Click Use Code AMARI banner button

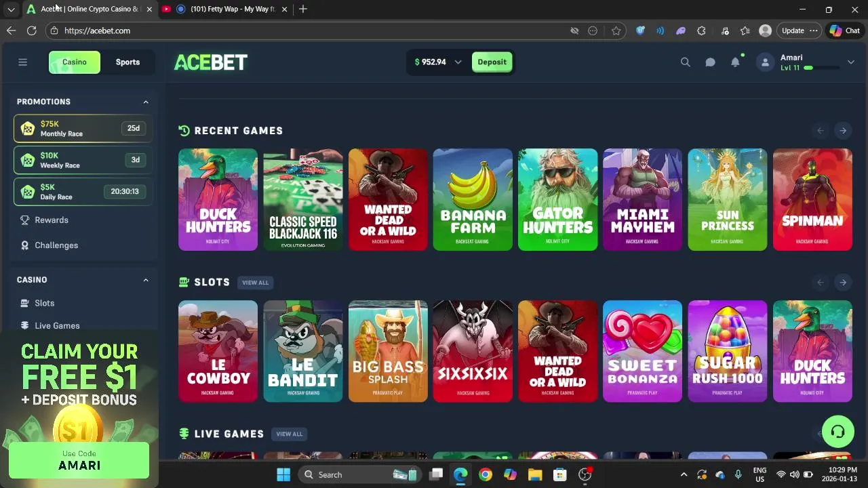point(79,460)
